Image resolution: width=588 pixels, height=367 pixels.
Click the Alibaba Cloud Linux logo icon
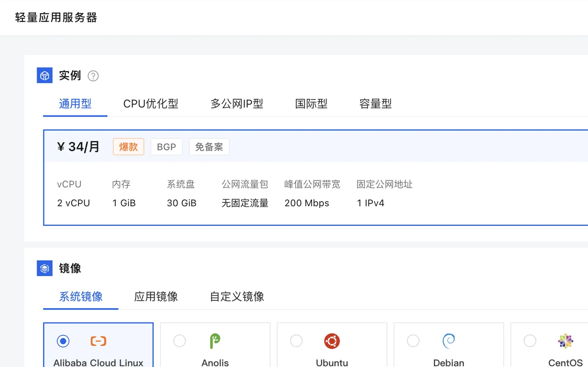(x=98, y=341)
